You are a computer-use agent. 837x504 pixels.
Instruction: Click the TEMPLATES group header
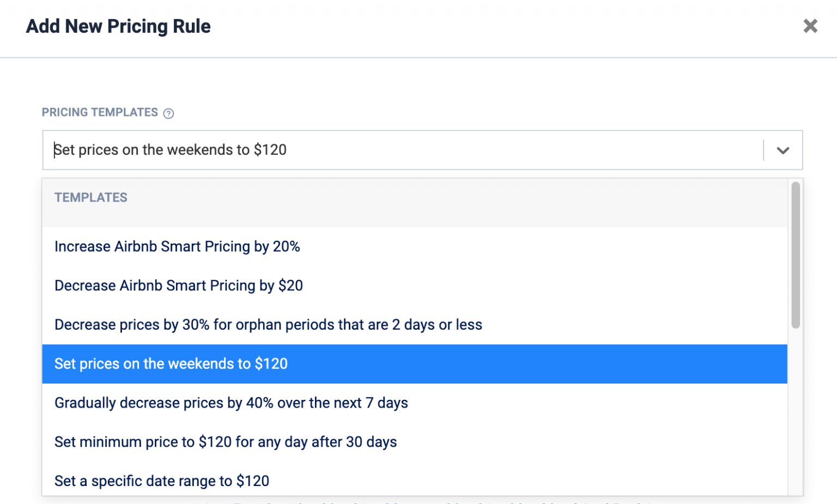(91, 198)
